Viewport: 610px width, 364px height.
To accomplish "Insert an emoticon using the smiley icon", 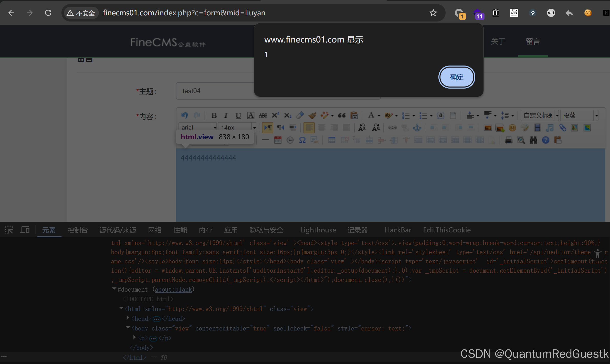I will click(x=512, y=127).
